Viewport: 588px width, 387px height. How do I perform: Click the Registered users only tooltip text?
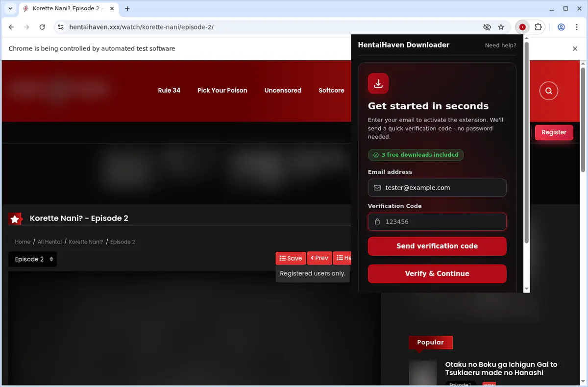pos(313,273)
